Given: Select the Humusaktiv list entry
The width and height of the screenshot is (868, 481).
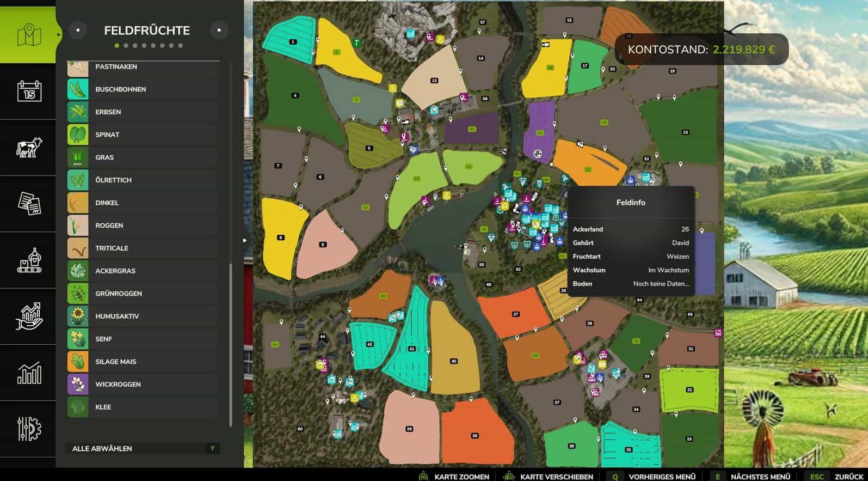Looking at the screenshot, I should coord(143,316).
